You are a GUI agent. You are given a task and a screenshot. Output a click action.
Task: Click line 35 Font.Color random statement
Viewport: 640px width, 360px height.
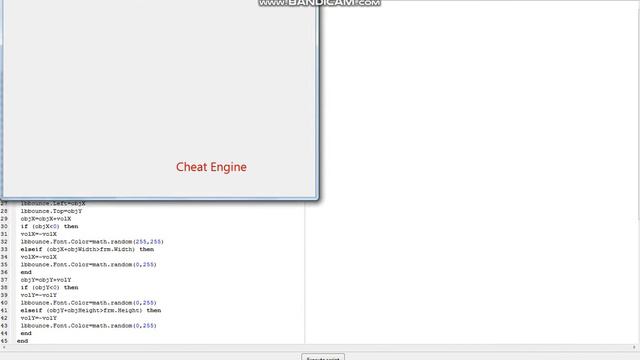pos(89,264)
